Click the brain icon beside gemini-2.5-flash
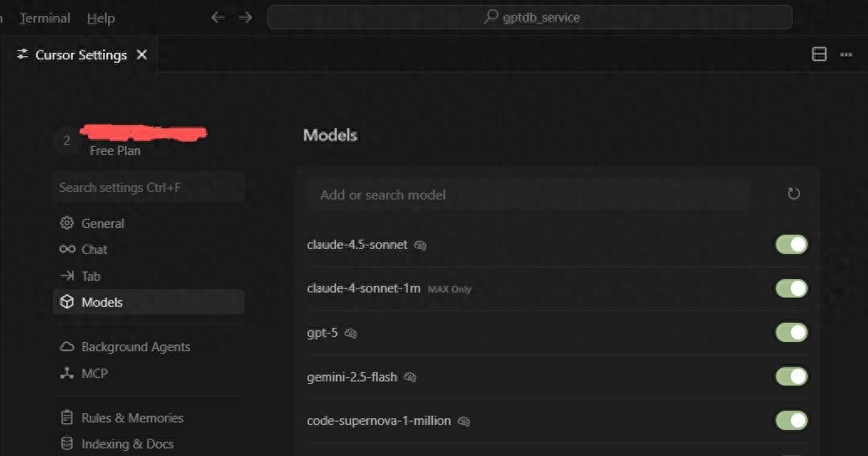This screenshot has width=868, height=456. point(410,377)
